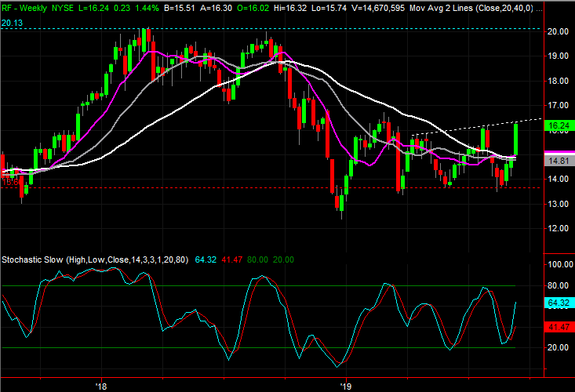Click the 19.00 price axis label
575x392 pixels.
558,56
